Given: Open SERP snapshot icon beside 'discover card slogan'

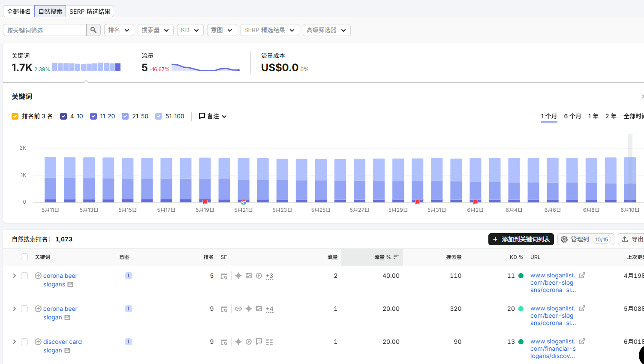Looking at the screenshot, I should coord(67,351).
